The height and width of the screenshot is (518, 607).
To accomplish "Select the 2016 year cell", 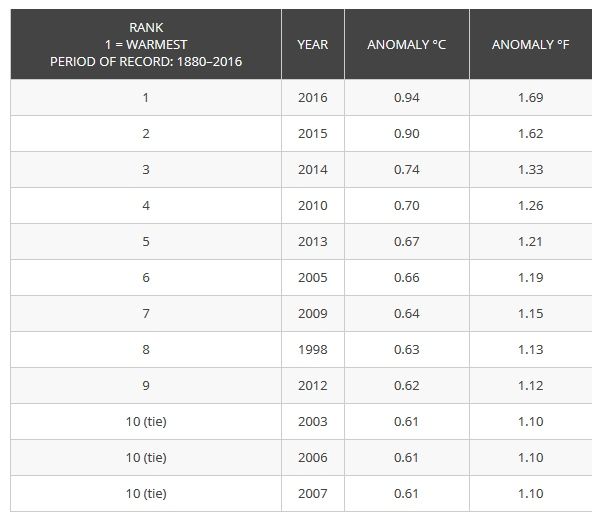I will pyautogui.click(x=313, y=98).
